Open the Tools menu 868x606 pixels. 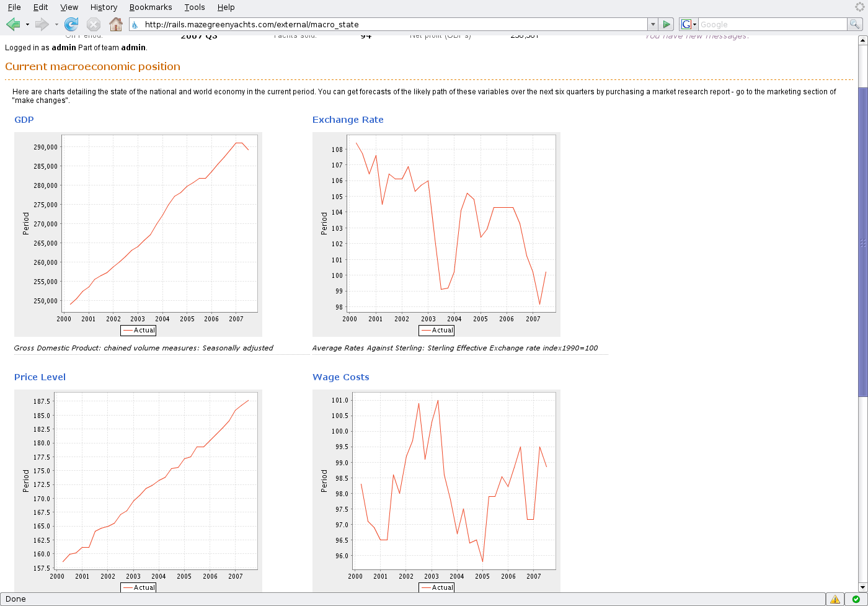tap(195, 7)
